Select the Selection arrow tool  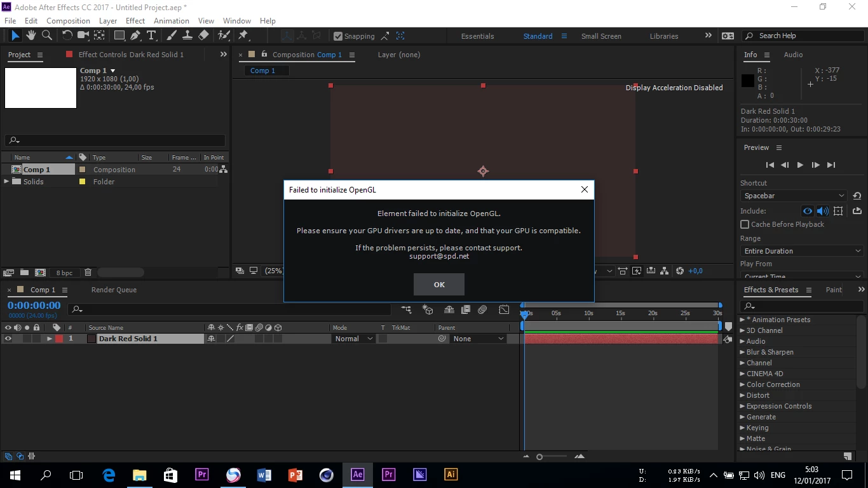click(15, 36)
